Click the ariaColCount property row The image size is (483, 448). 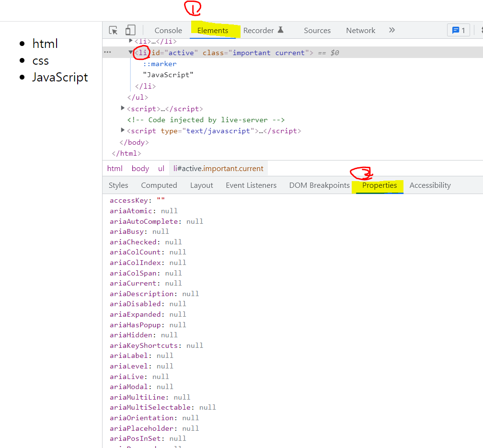[148, 253]
